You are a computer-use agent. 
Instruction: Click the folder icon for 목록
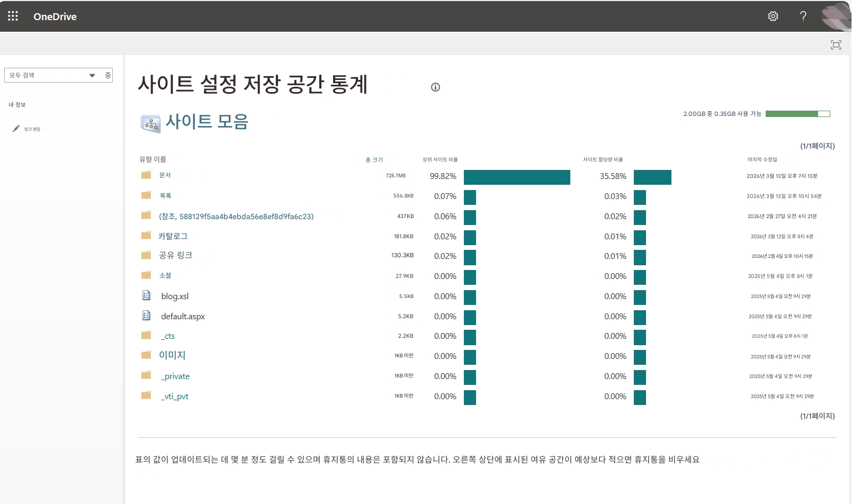pos(146,195)
